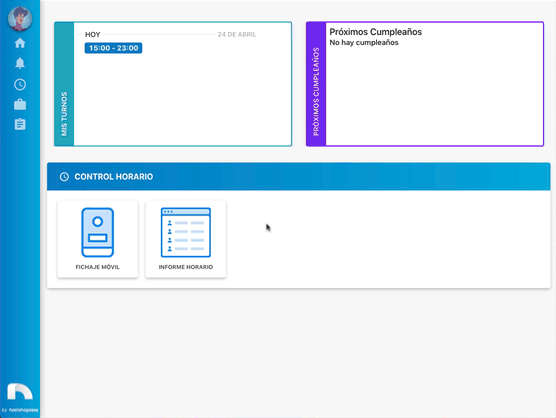Click the clock icon in Control Horario header
The width and height of the screenshot is (556, 418).
(64, 177)
